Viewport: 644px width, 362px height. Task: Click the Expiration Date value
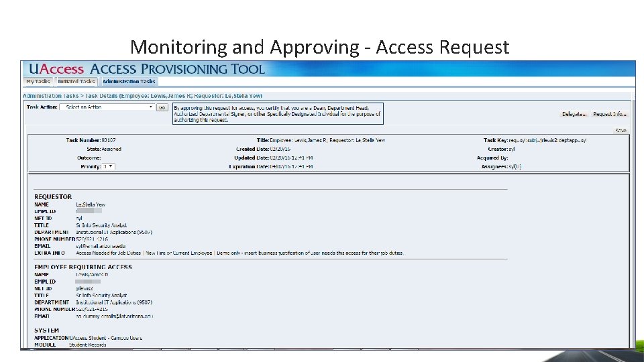tap(291, 167)
